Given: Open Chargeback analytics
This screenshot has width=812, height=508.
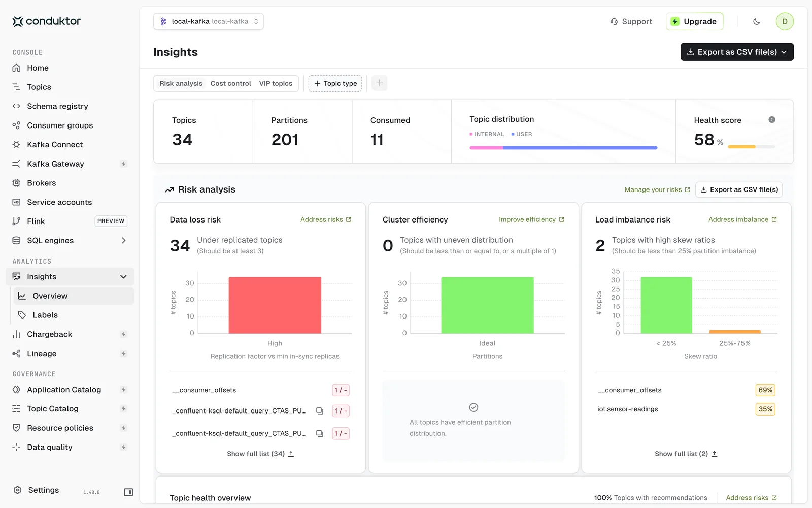Looking at the screenshot, I should point(70,334).
